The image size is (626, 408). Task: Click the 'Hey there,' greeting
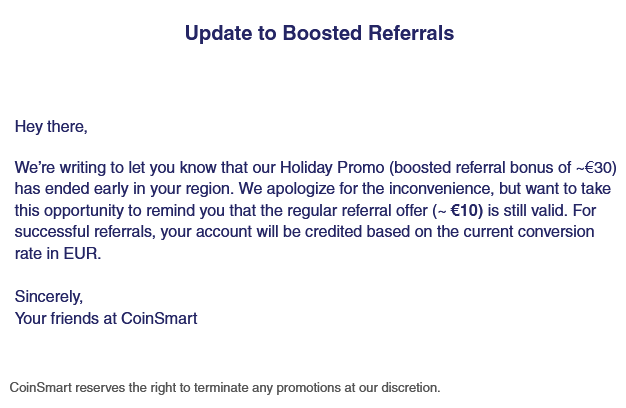(51, 127)
